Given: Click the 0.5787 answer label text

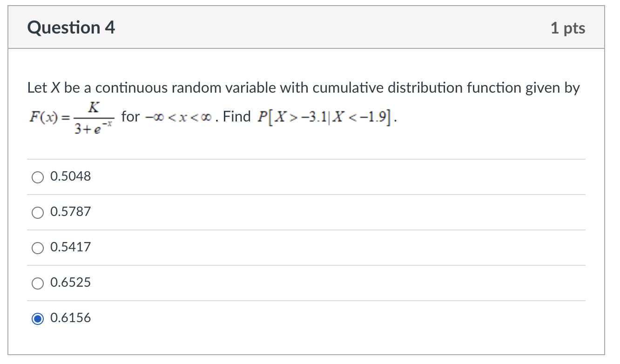Looking at the screenshot, I should pyautogui.click(x=70, y=212).
